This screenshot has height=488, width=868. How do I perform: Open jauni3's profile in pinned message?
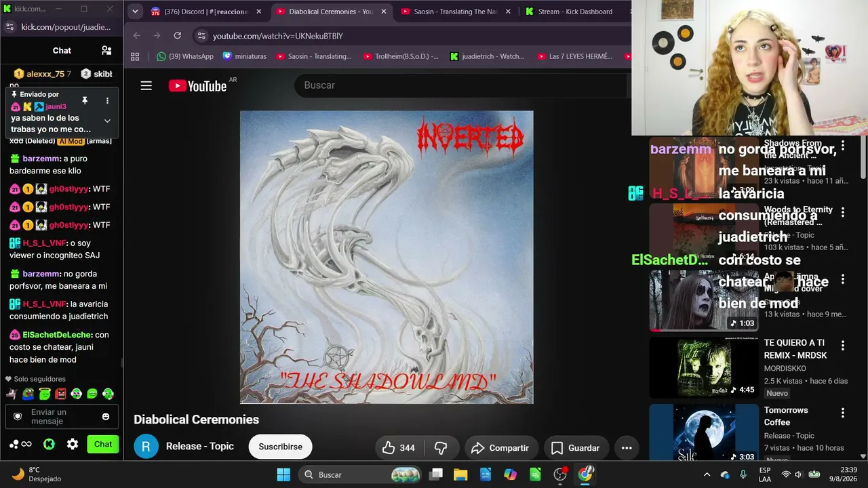pos(56,106)
